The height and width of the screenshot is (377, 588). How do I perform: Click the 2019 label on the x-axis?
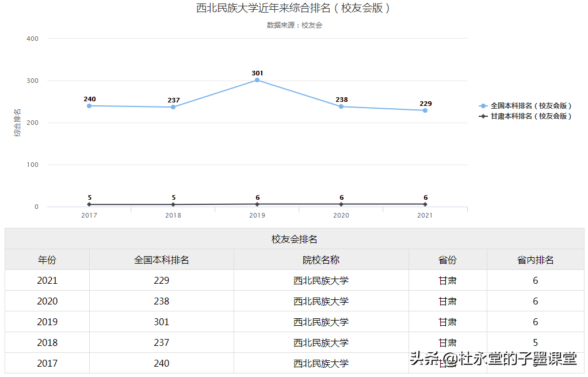pos(257,215)
